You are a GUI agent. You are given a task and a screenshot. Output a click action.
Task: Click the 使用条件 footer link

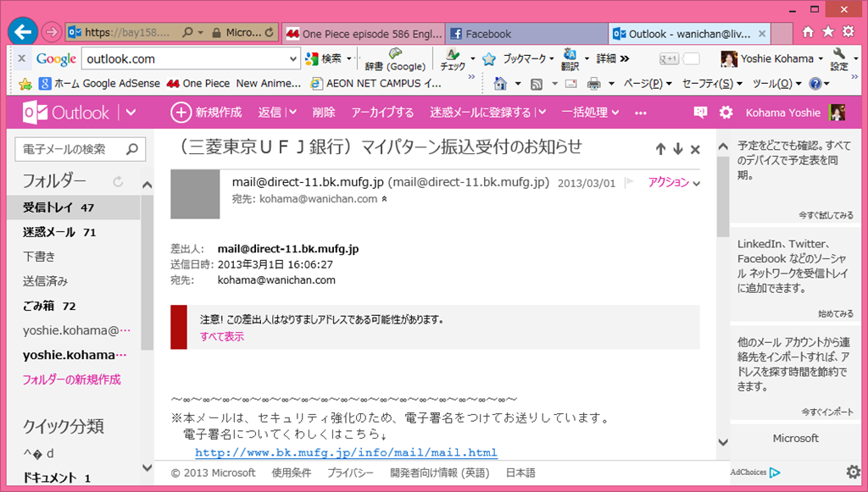(292, 473)
